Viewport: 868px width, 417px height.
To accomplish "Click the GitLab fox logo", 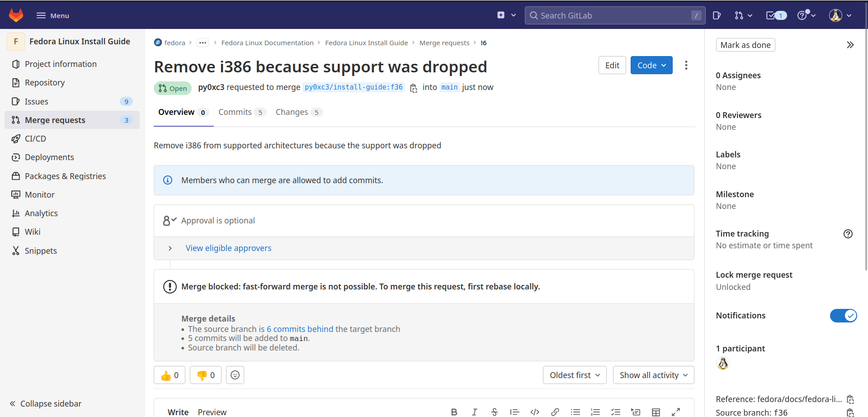I will [16, 15].
